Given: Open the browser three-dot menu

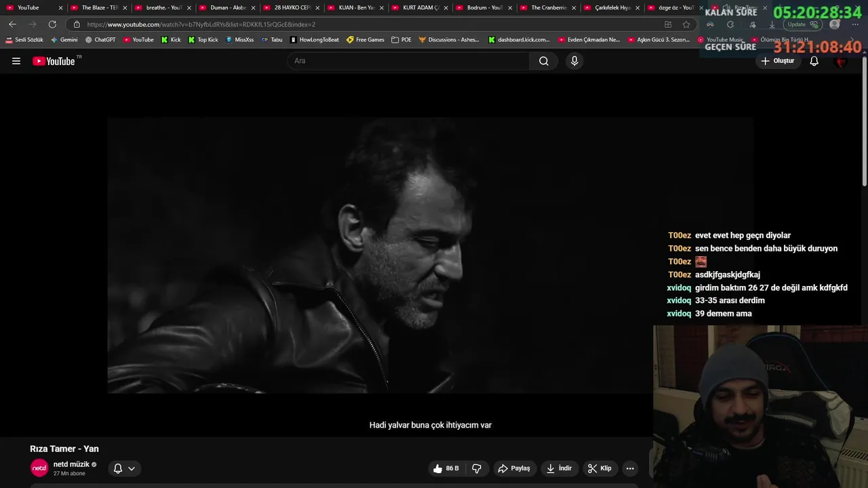Looking at the screenshot, I should 855,24.
